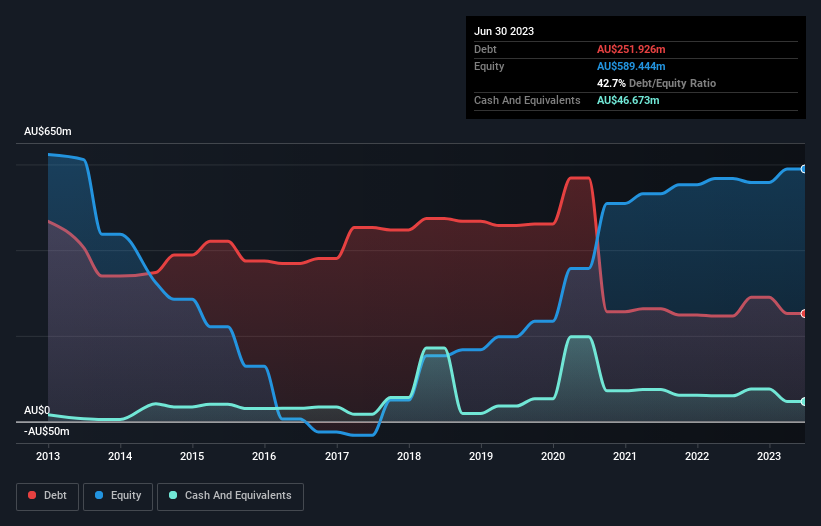This screenshot has height=526, width=821.
Task: Select the Cash endpoint marker for 2023
Action: click(x=804, y=401)
